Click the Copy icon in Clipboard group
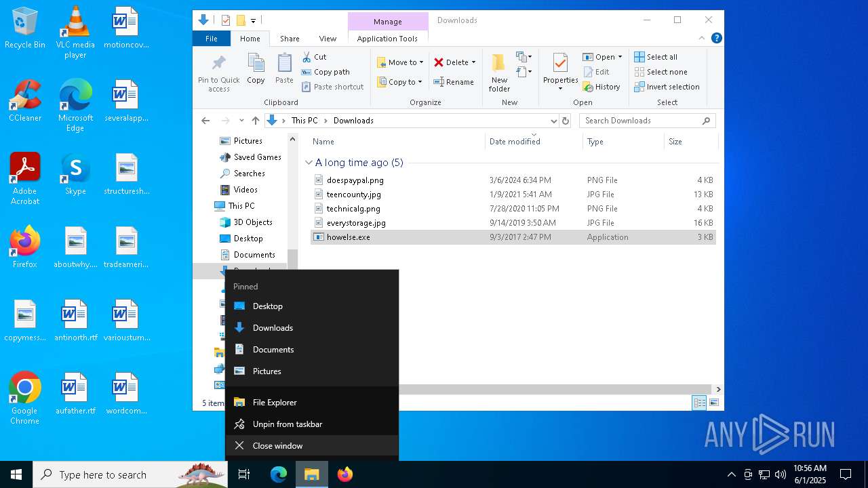Screen dimensions: 868x488 [256, 68]
